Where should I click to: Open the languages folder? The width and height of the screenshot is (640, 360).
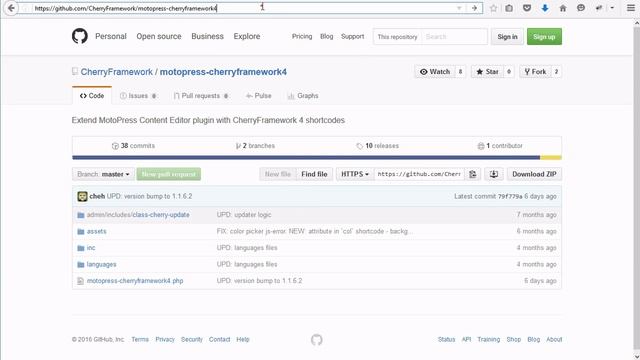(x=101, y=264)
